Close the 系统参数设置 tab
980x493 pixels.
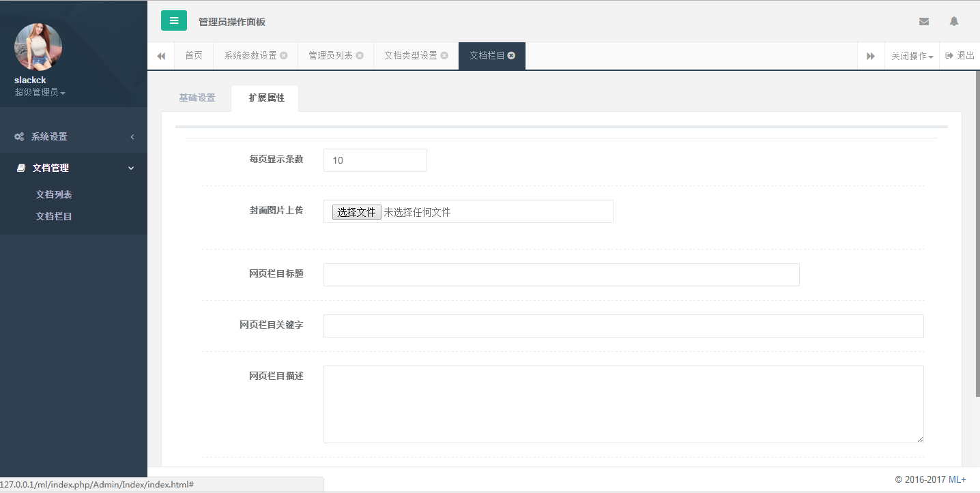[x=283, y=56]
